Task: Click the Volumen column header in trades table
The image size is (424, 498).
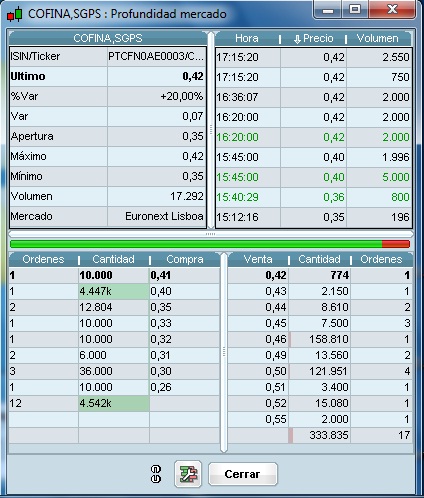Action: (x=377, y=39)
